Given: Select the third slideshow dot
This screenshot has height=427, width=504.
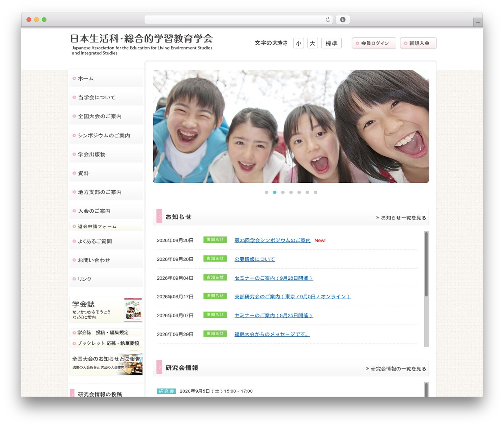Looking at the screenshot, I should (x=283, y=192).
